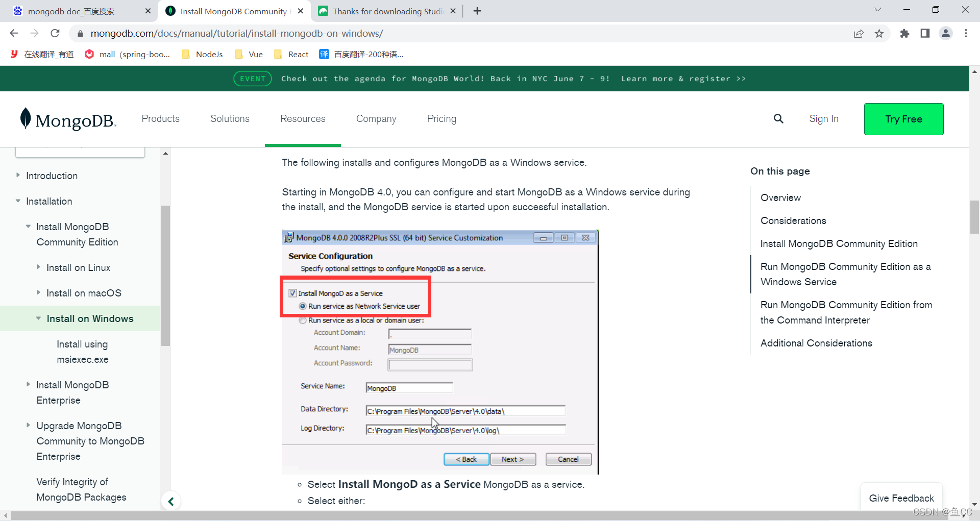Click the EVENT banner Learn more & register link
Screen dimensions: 980x521
(683, 79)
